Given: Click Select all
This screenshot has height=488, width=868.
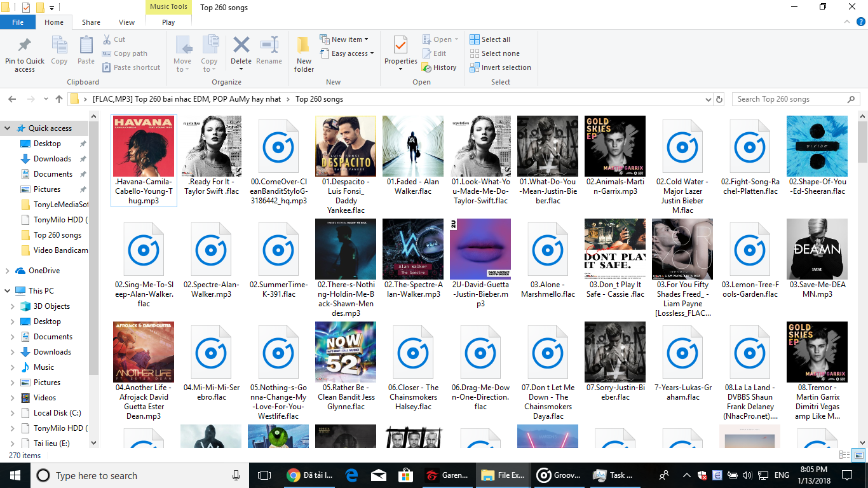Looking at the screenshot, I should 490,39.
